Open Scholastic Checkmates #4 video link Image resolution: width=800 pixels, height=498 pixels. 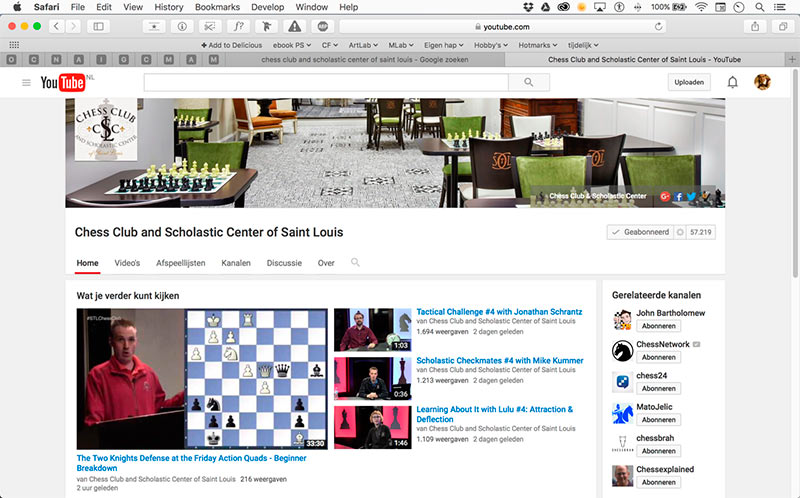499,360
